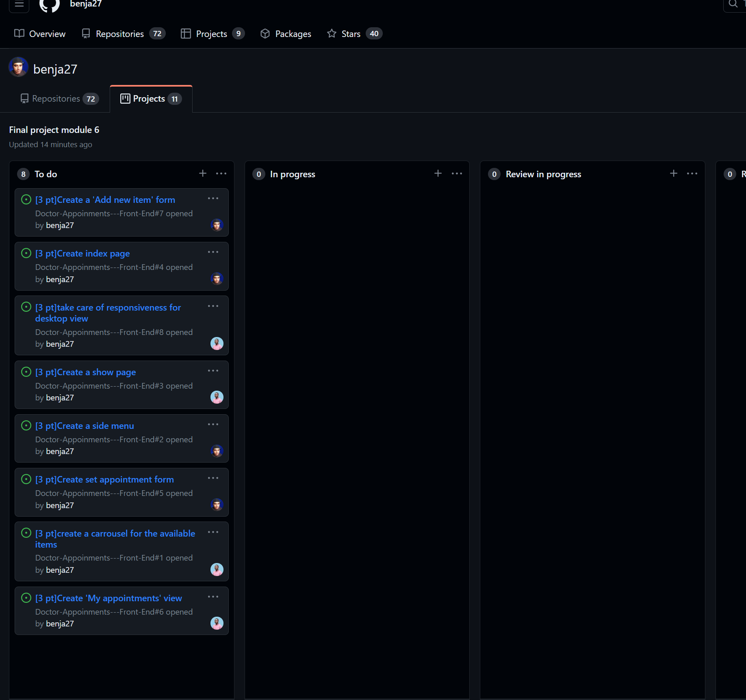Click the Projects board icon in the profile tab
The height and width of the screenshot is (700, 746).
[x=125, y=98]
